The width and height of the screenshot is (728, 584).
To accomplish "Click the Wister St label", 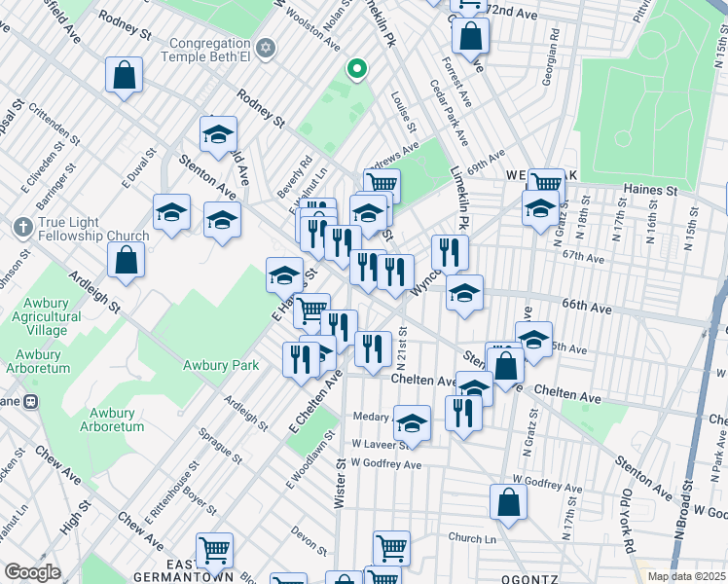I will pos(340,484).
